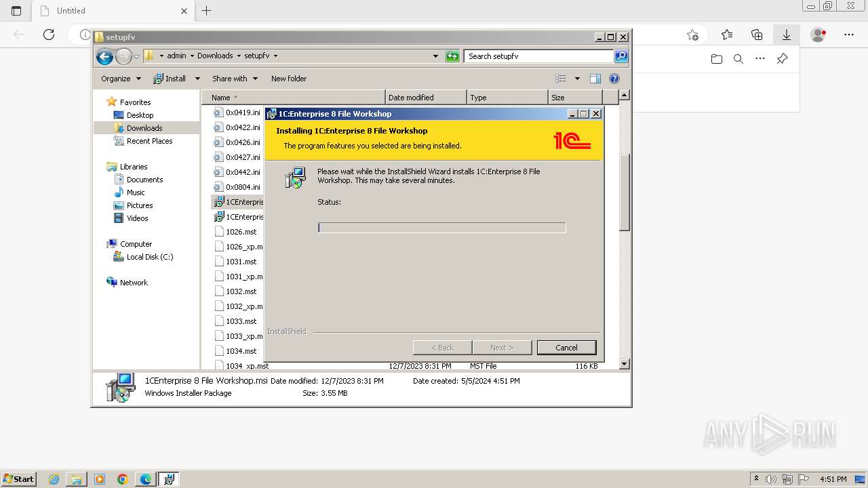Click the setupfv breadcrumb segment

point(256,56)
